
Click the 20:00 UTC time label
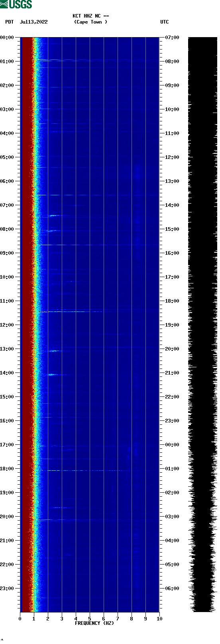[x=172, y=349]
